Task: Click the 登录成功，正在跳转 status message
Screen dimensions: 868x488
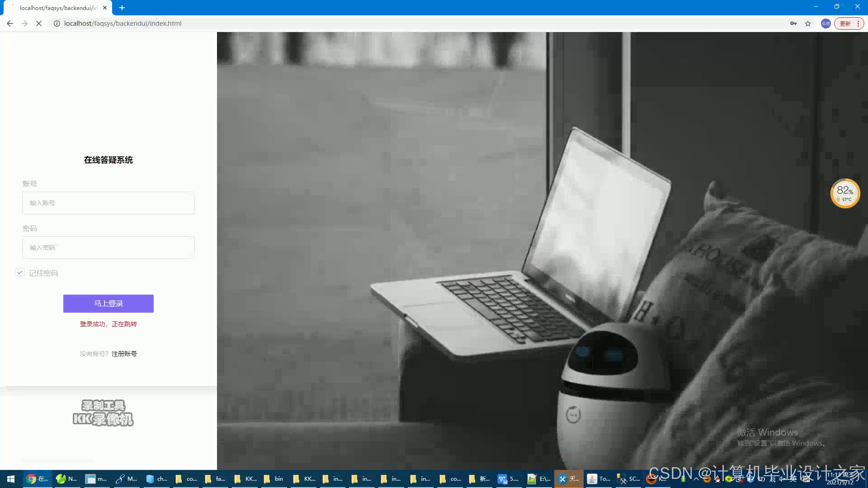Action: (108, 324)
